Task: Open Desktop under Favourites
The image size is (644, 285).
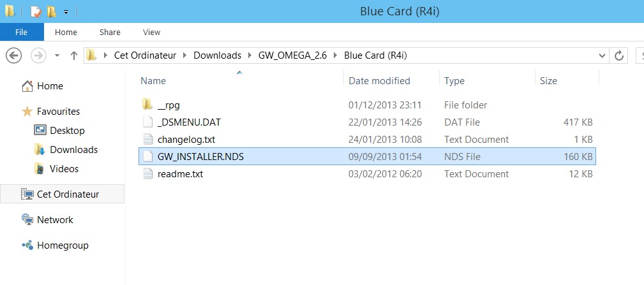Action: coord(67,131)
